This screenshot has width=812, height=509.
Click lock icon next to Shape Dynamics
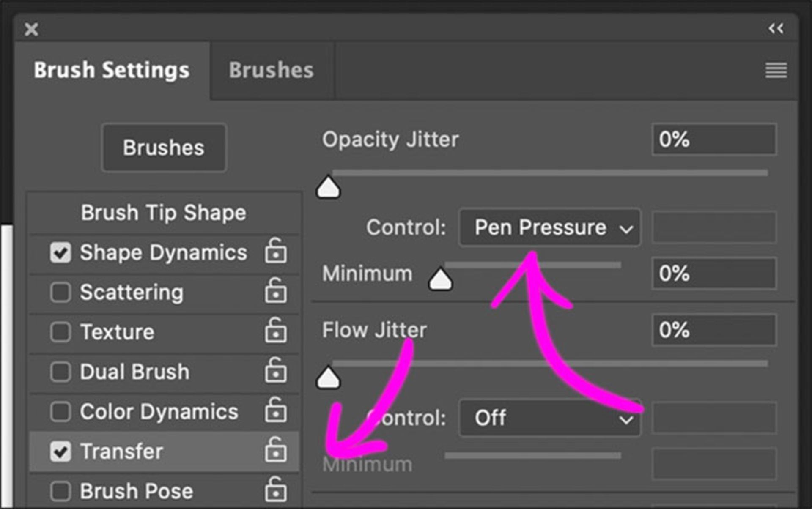point(275,251)
